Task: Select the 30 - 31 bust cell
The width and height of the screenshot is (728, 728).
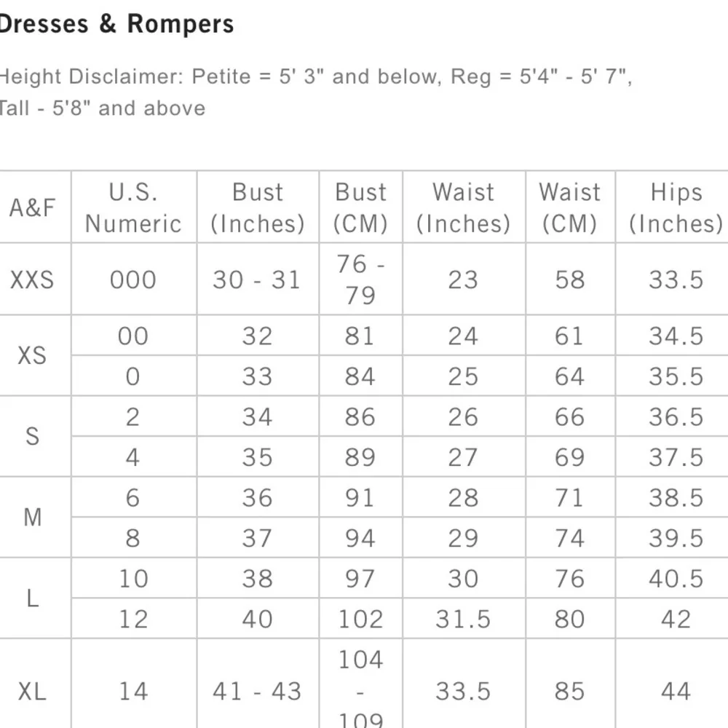Action: 257,280
